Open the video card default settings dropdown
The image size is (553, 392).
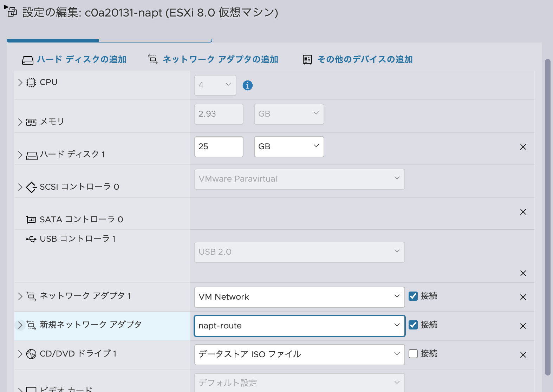(300, 383)
